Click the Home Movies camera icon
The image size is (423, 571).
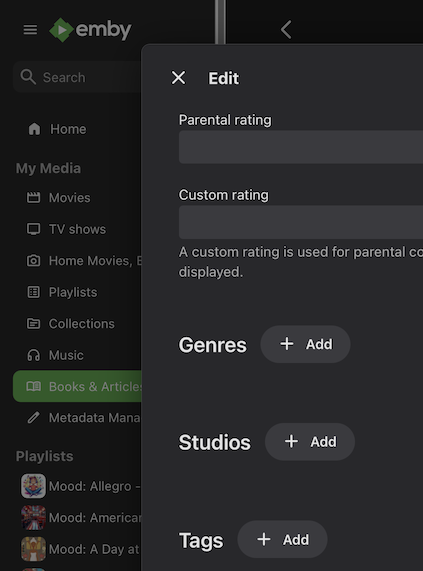pyautogui.click(x=33, y=260)
